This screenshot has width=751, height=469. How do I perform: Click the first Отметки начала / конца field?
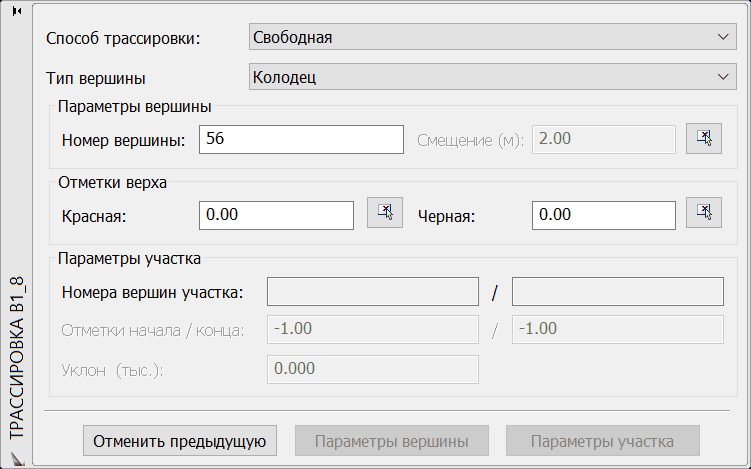373,330
